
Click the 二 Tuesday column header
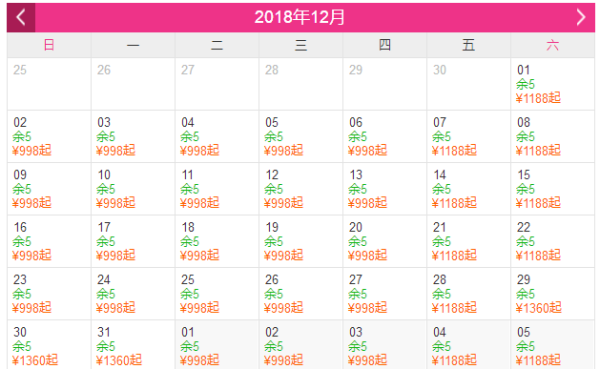(217, 45)
